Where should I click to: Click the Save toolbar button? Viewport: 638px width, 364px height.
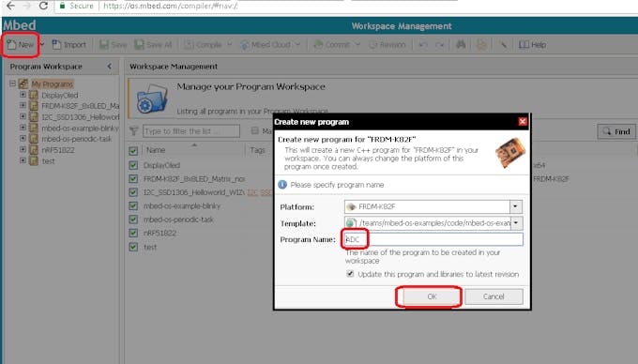[x=114, y=45]
